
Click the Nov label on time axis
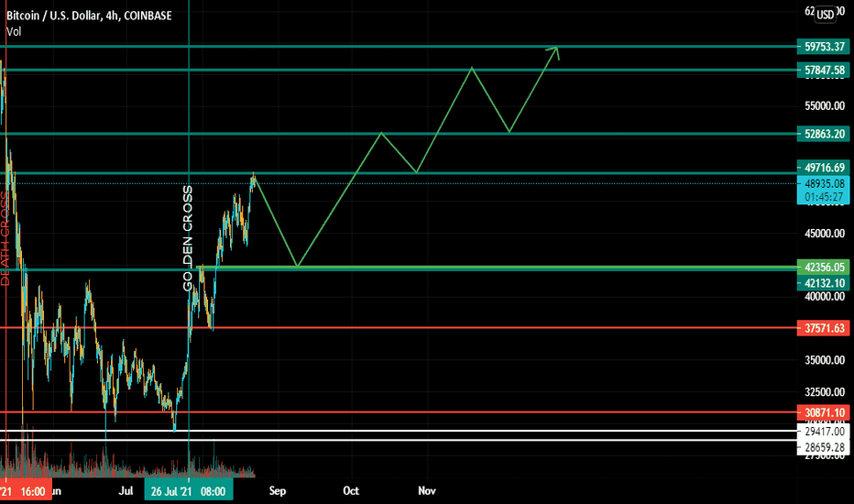[426, 491]
